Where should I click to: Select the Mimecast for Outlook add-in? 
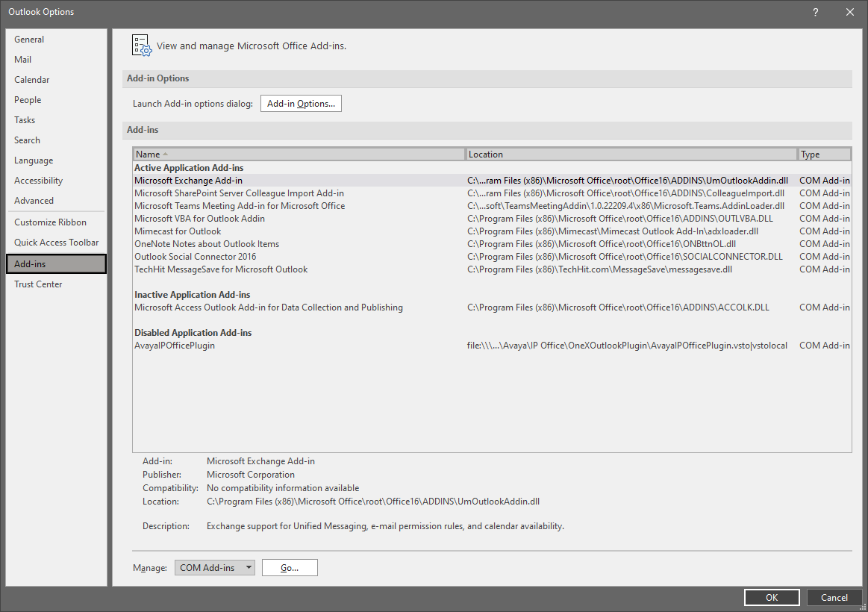tap(492, 231)
